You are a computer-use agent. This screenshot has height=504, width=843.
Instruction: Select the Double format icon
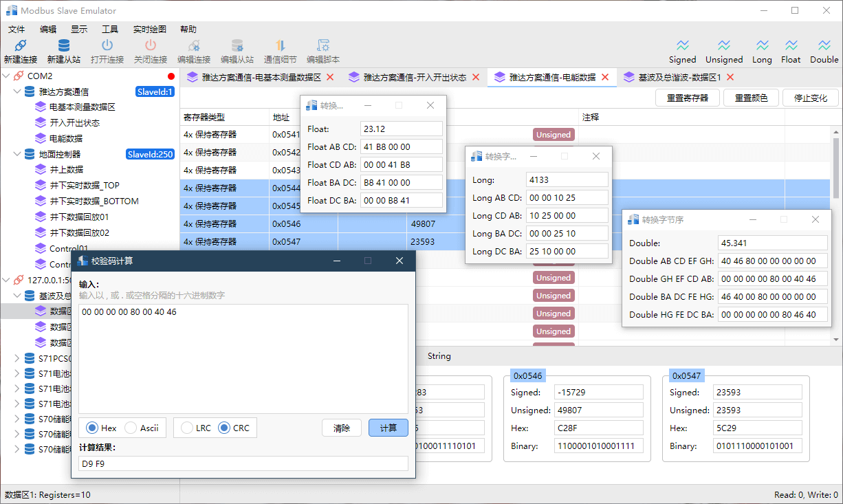824,46
